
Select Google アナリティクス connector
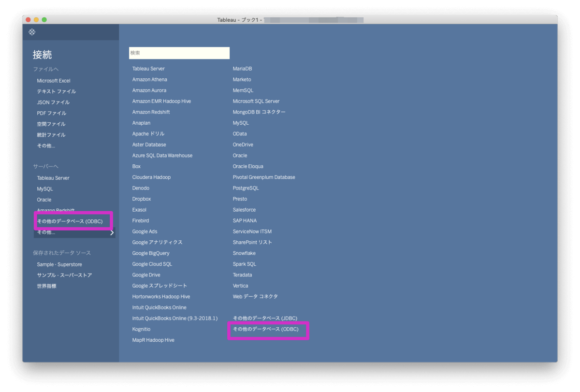[158, 242]
